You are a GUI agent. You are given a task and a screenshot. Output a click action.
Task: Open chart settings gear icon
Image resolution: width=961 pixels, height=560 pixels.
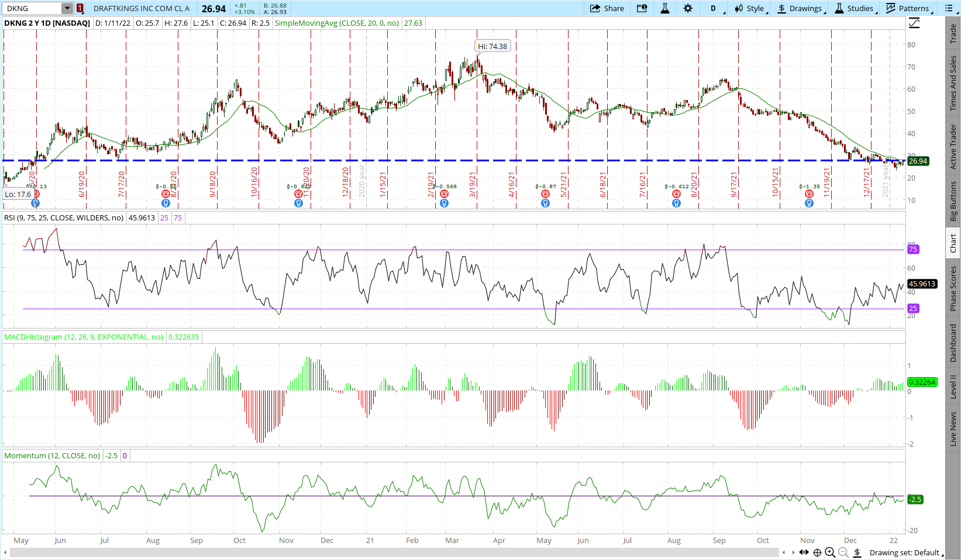[688, 8]
